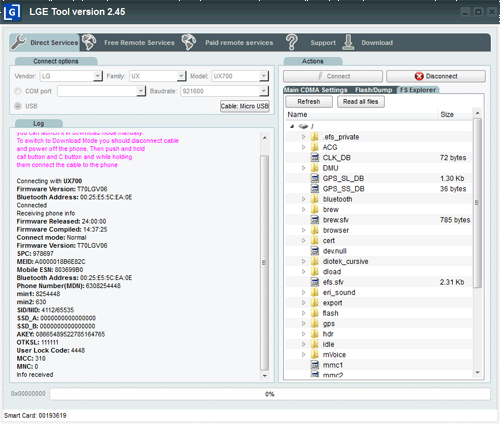Switch to Free Remote Services tab
Viewport: 500px width, 424px height.
(129, 42)
